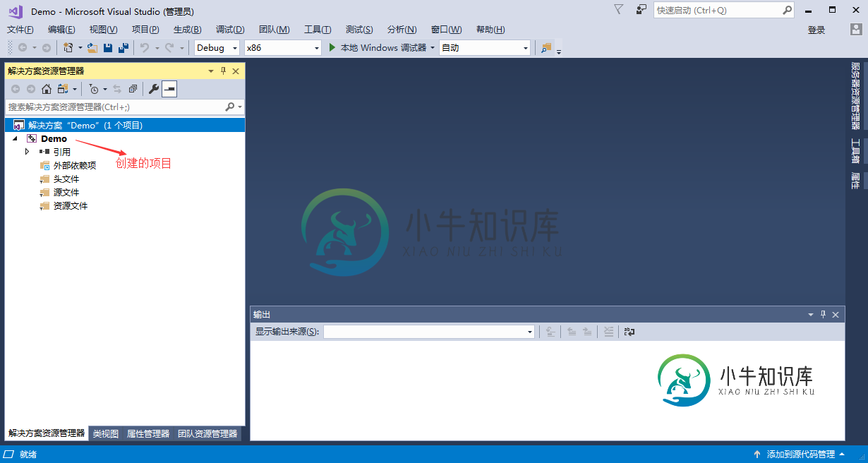Click the account avatar icon
This screenshot has height=463, width=868.
tap(856, 30)
